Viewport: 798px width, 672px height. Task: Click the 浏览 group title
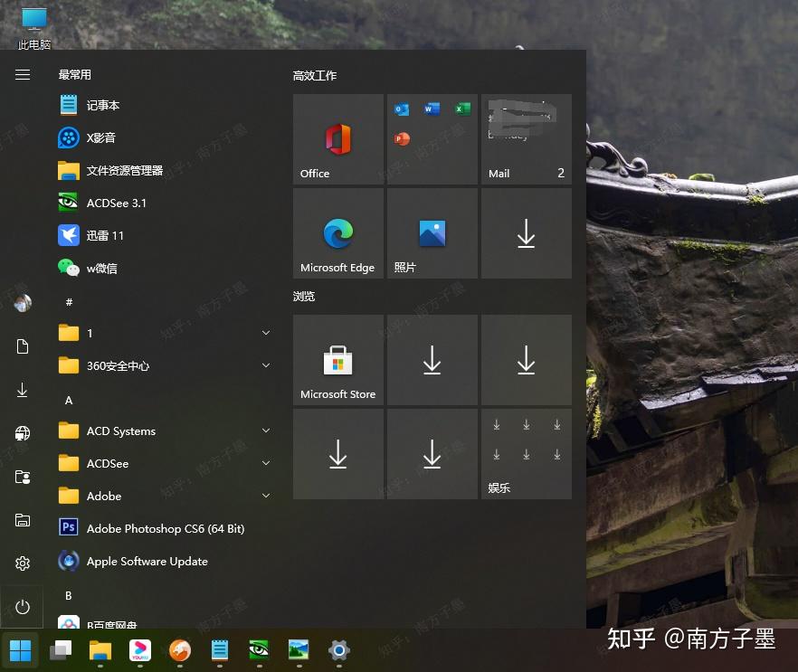click(304, 296)
